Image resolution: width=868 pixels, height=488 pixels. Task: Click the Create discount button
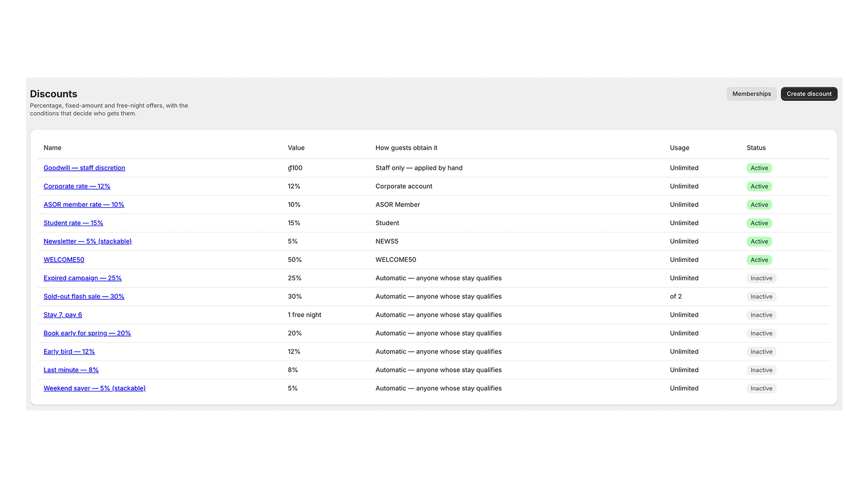click(809, 94)
